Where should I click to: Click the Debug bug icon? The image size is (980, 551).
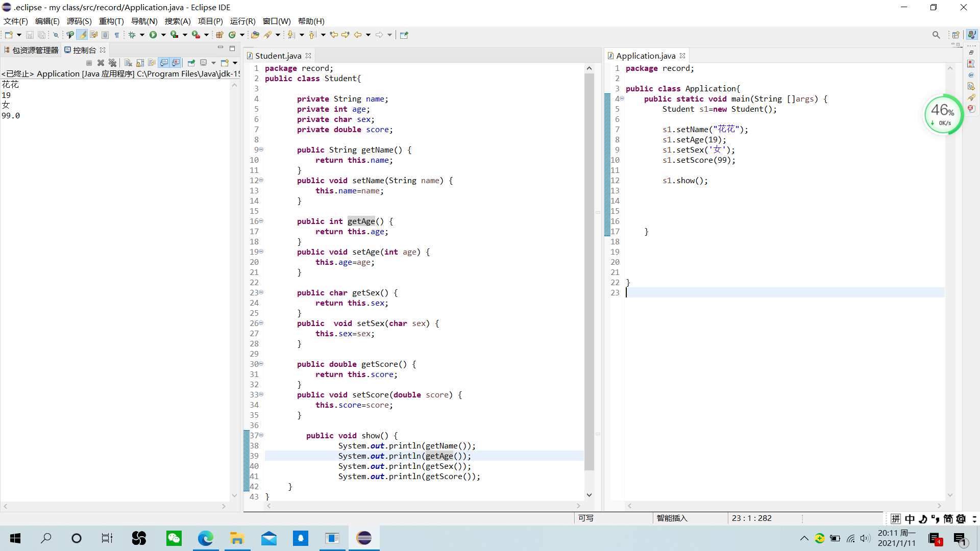click(x=132, y=35)
